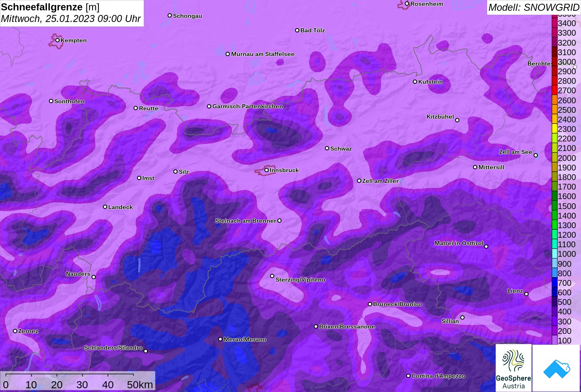
Task: Pick the Schongau map marker
Action: [170, 15]
